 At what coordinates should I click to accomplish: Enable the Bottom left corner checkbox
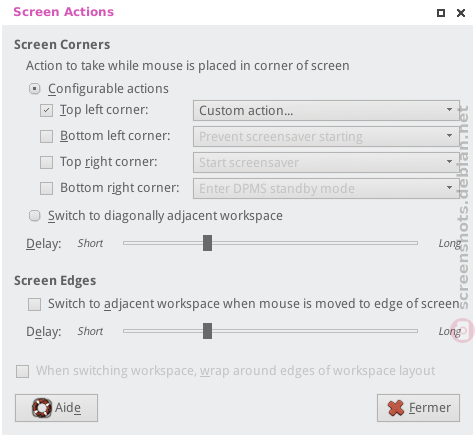pos(46,136)
